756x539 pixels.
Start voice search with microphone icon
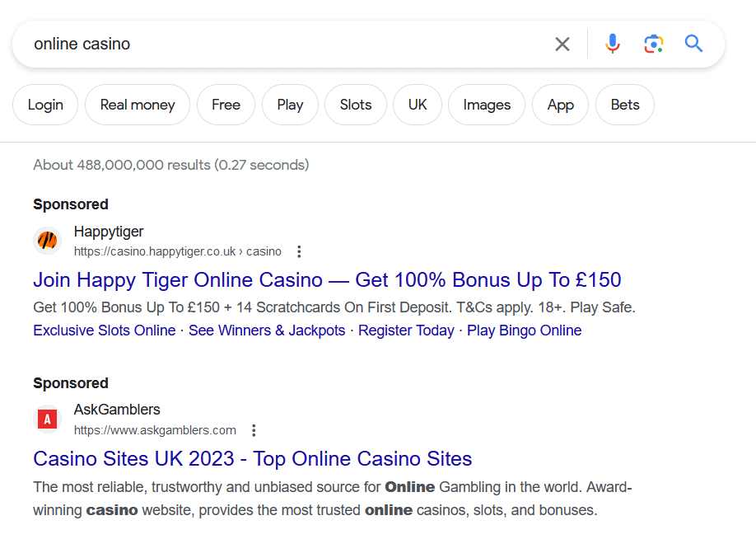pos(612,45)
